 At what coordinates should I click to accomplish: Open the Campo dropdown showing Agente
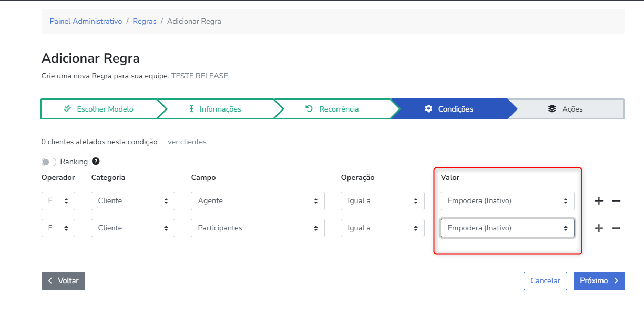(258, 201)
